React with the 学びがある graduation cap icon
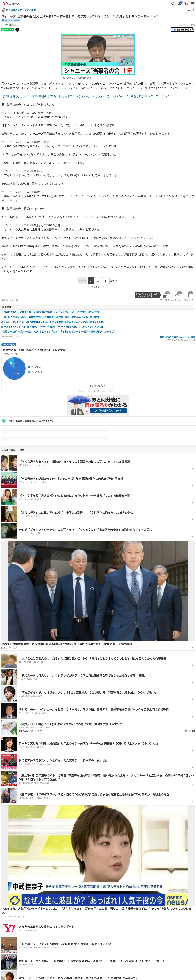This screenshot has height=980, width=196. click(x=164, y=296)
